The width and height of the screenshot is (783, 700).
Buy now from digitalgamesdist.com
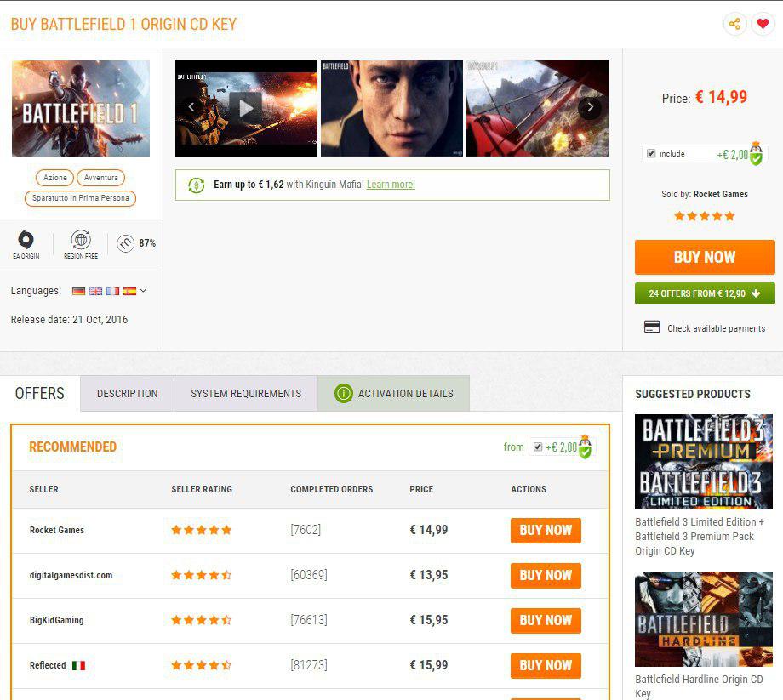(546, 575)
